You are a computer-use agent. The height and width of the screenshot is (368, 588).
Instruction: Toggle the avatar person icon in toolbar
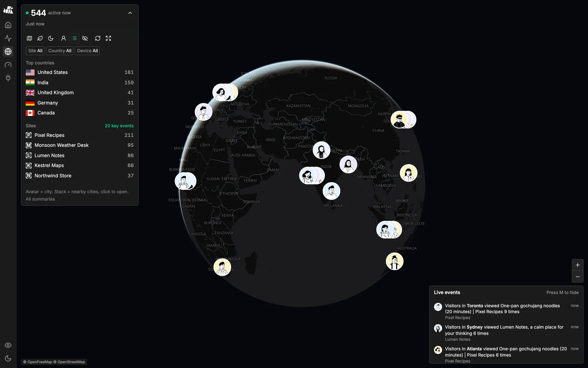(63, 38)
